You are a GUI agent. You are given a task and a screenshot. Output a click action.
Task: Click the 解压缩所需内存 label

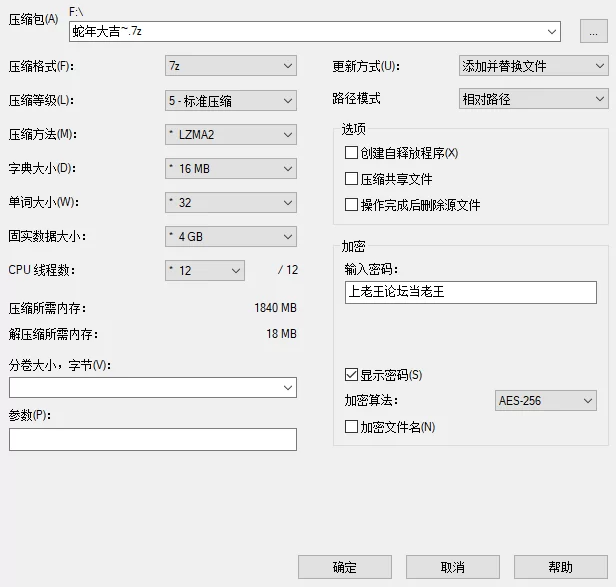coord(53,334)
